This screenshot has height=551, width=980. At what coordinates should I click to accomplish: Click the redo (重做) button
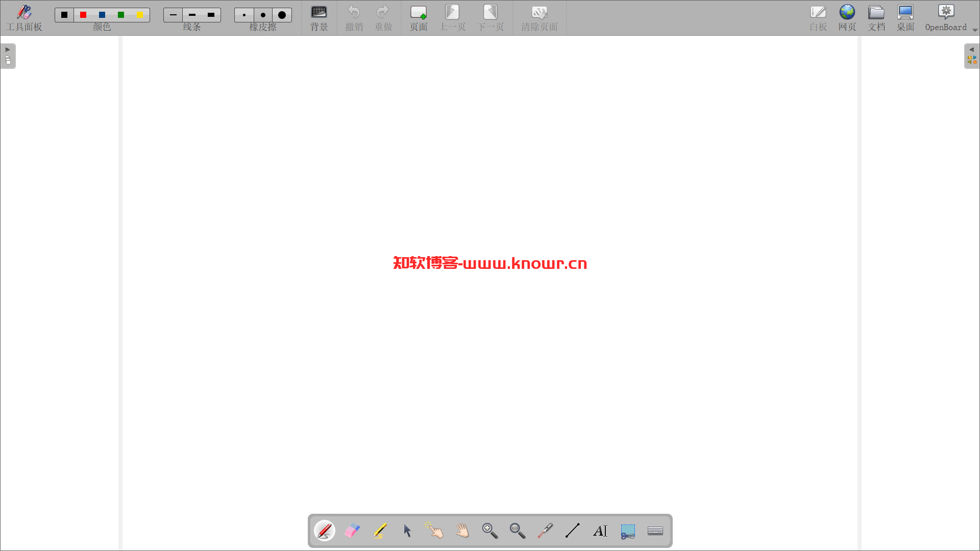point(383,18)
